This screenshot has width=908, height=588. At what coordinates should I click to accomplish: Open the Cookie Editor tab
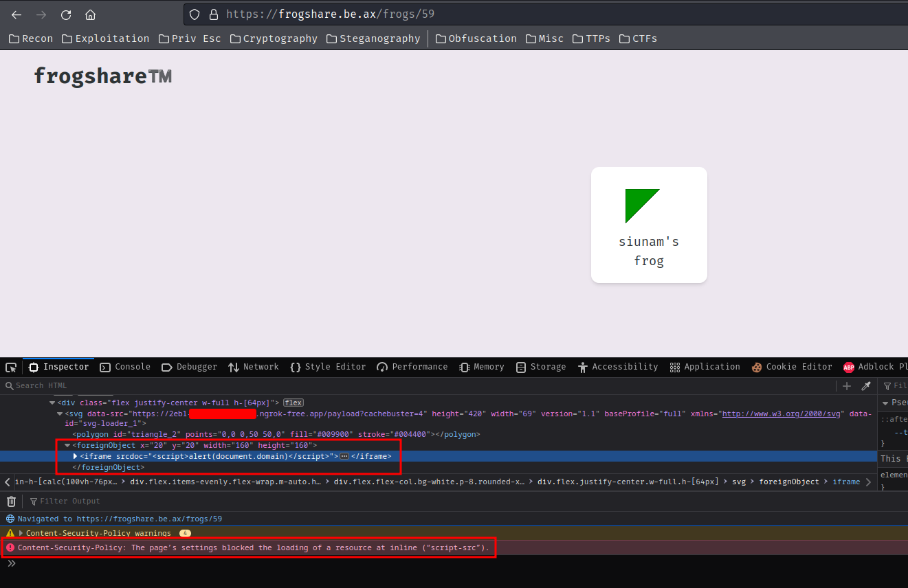792,367
